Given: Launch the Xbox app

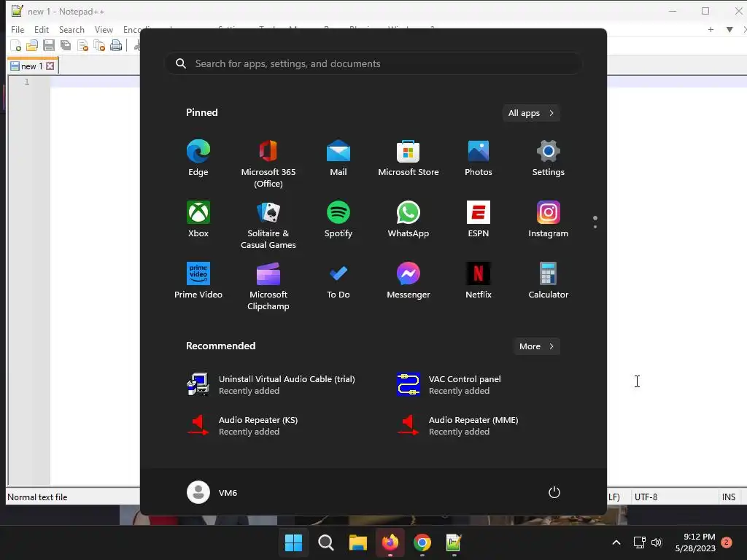Looking at the screenshot, I should click(198, 219).
